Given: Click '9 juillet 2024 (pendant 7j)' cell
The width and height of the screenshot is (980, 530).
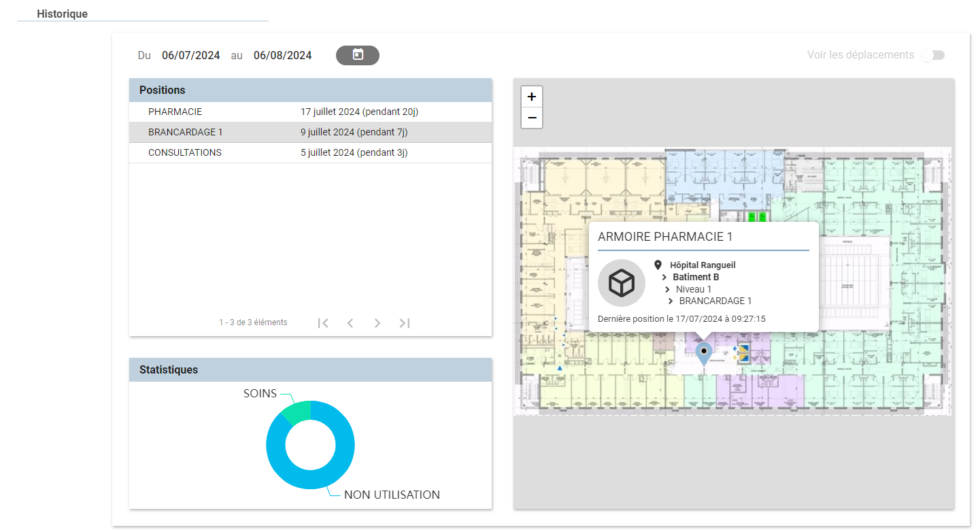Looking at the screenshot, I should (354, 132).
